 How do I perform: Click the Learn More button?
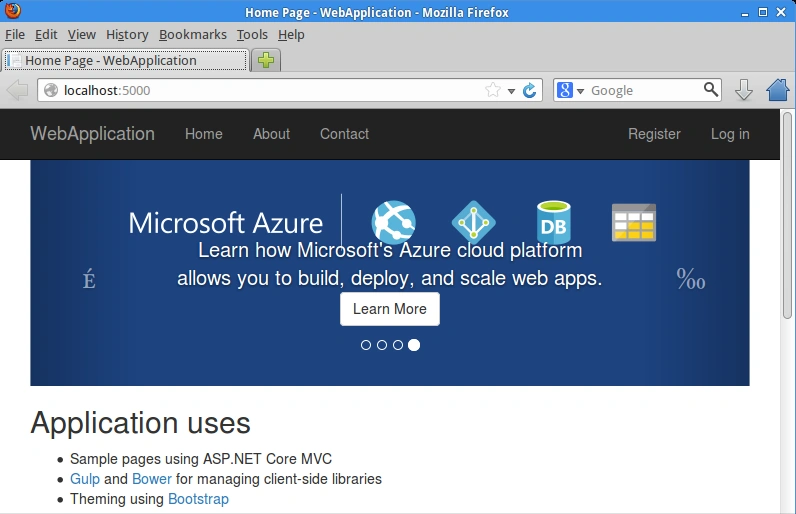(390, 309)
